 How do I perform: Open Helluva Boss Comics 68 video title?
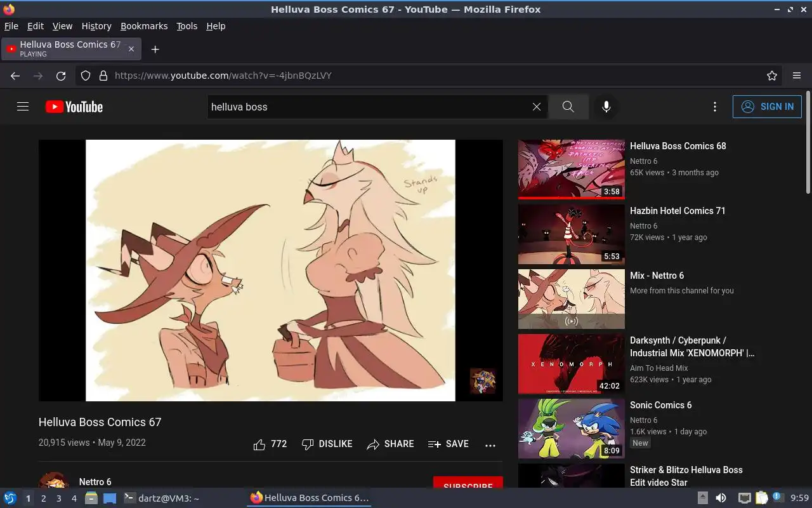tap(678, 146)
